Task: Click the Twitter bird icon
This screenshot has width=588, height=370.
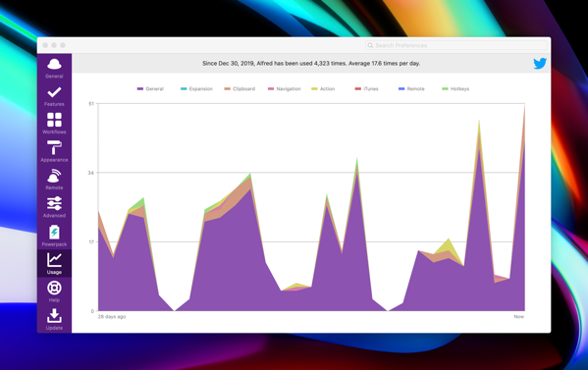Action: click(540, 64)
